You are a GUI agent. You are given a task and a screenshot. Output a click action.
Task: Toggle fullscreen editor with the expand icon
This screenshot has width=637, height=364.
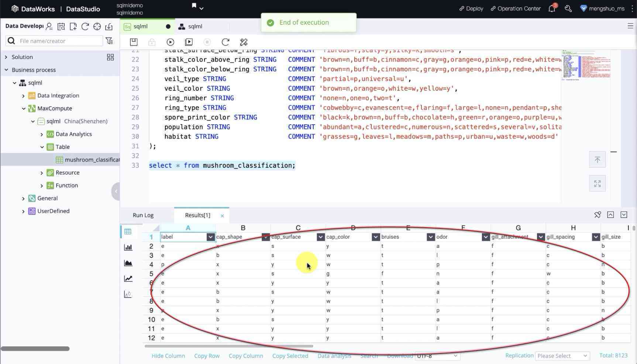pyautogui.click(x=597, y=183)
